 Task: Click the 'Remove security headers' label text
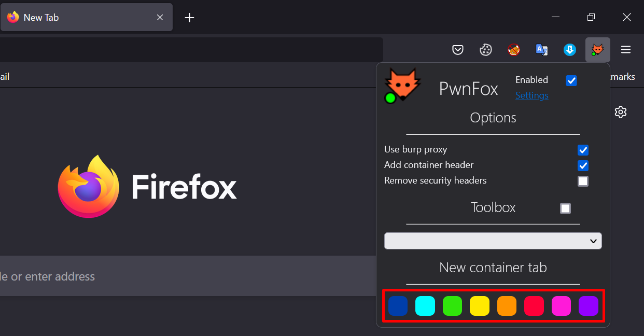pyautogui.click(x=435, y=180)
